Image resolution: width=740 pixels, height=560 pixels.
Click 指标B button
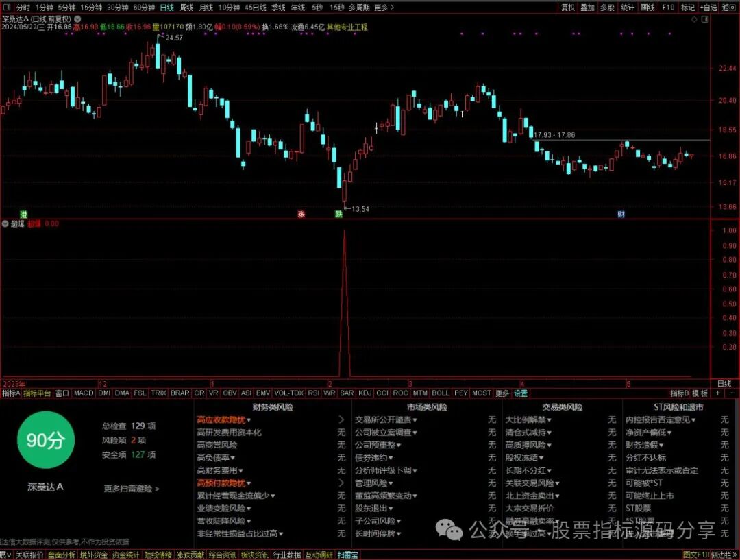coord(680,393)
